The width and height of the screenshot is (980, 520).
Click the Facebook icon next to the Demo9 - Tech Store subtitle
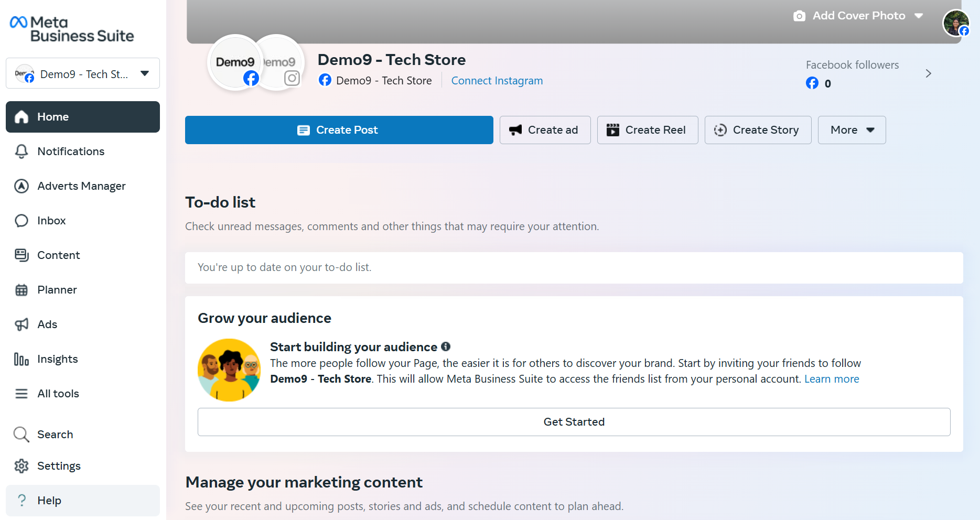point(325,80)
